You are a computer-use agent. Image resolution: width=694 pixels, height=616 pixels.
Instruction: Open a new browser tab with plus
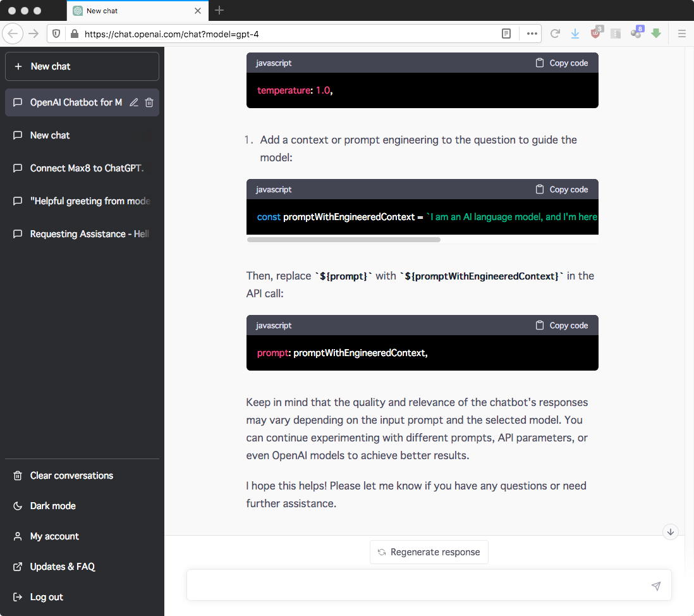tap(219, 10)
